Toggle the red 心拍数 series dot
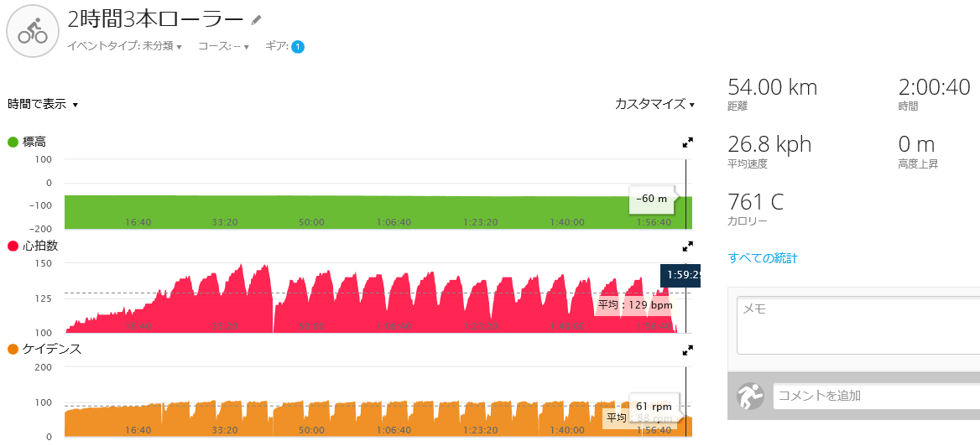Viewport: 980px width, 446px height. [x=13, y=246]
